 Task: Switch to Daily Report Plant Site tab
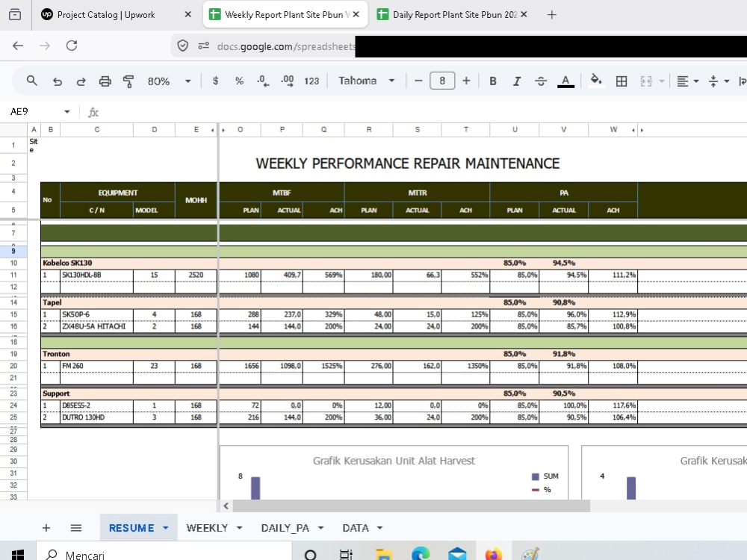(447, 15)
